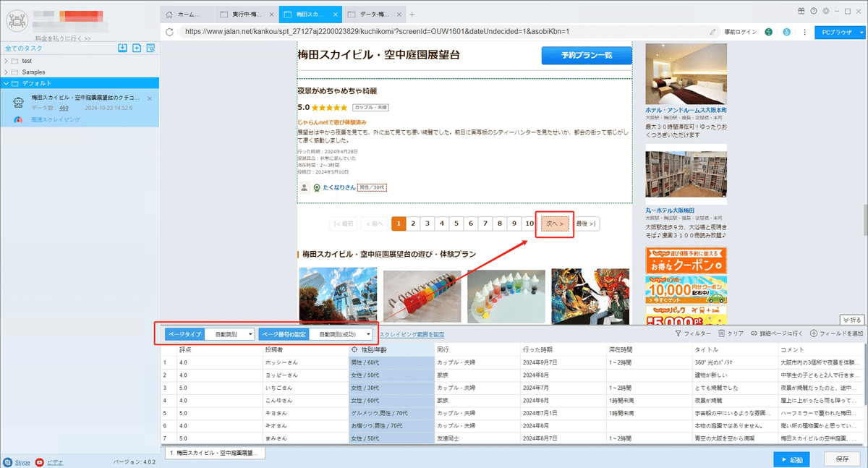Viewport: 868px width, 468px height.
Task: Click the robot icon of the task
Action: pyautogui.click(x=20, y=102)
